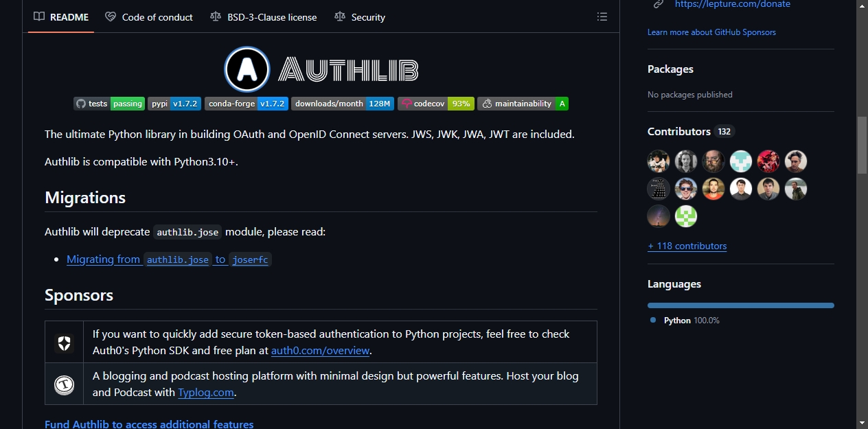Click the fifth contributor avatar in second row
The width and height of the screenshot is (868, 429).
coord(768,189)
